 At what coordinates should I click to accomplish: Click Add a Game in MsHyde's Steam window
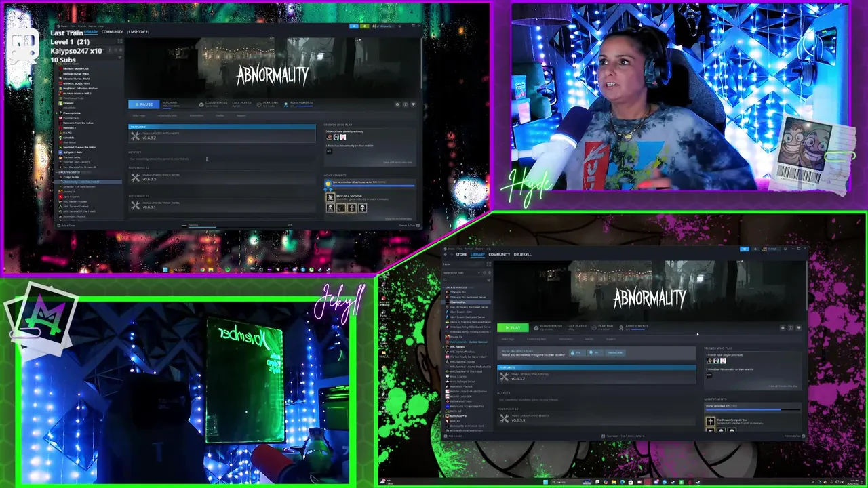[x=66, y=226]
